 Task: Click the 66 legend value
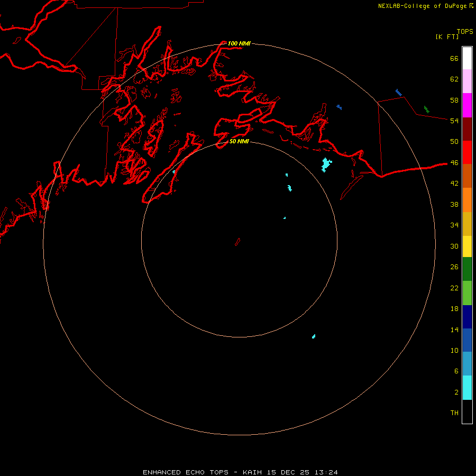click(454, 58)
